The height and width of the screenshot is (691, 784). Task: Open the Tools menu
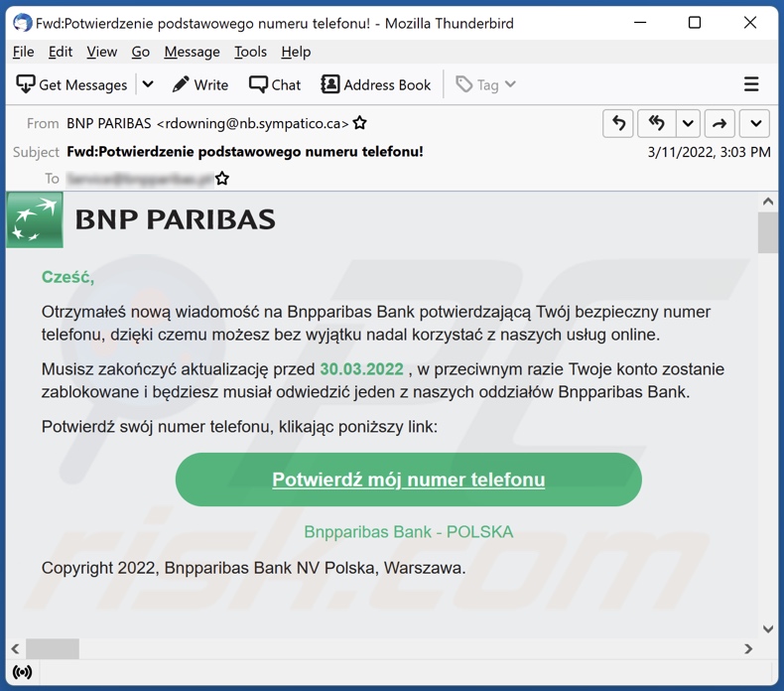point(250,52)
